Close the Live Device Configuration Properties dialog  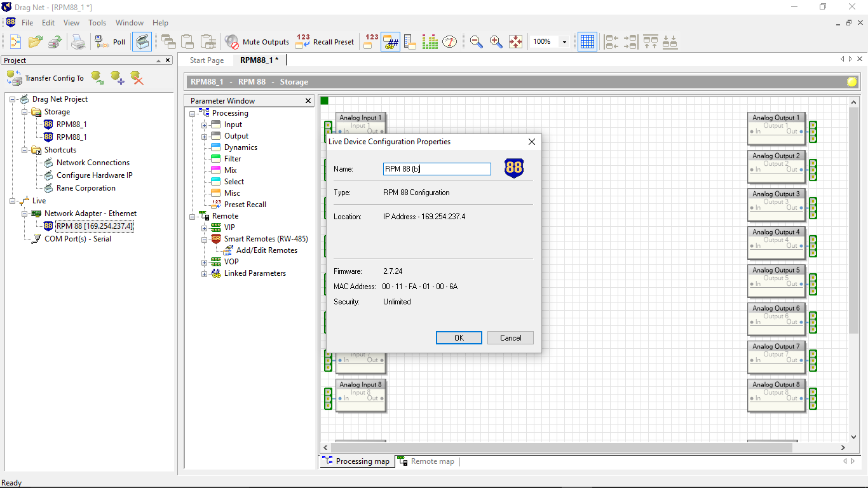pos(532,142)
